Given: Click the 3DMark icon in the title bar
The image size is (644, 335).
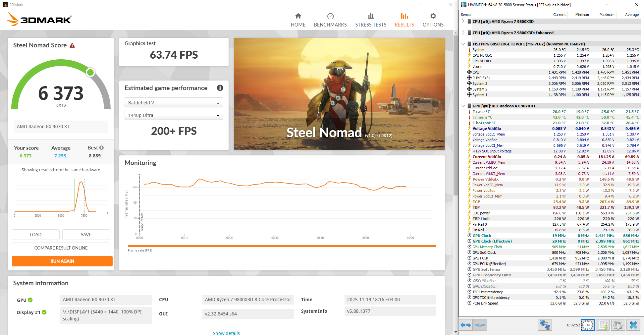Looking at the screenshot, I should (5, 5).
